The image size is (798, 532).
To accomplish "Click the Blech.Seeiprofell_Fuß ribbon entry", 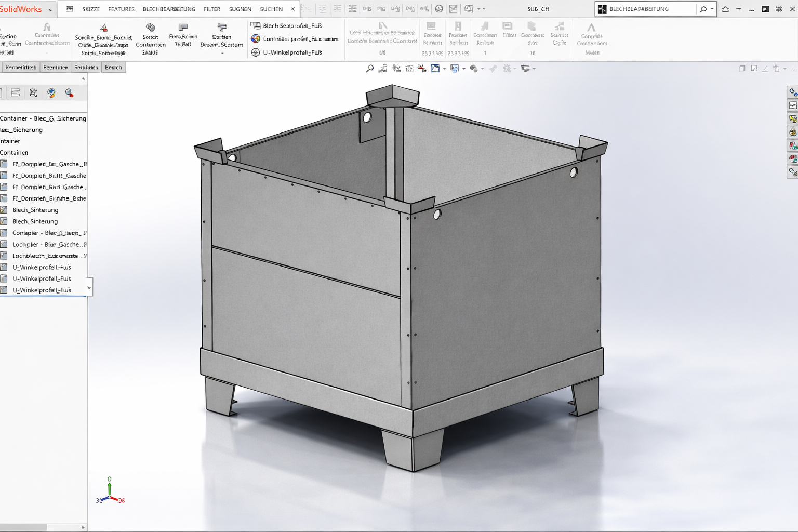I will pyautogui.click(x=287, y=25).
